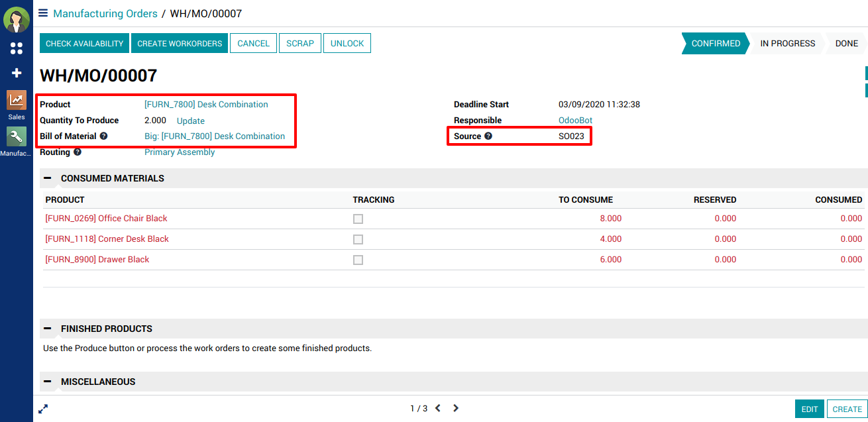868x422 pixels.
Task: Open the Manufacturing app icon
Action: (x=17, y=136)
